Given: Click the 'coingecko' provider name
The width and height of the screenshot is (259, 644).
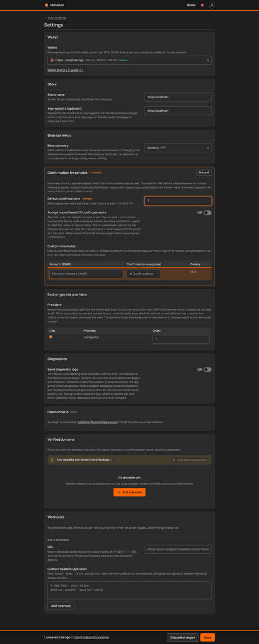Looking at the screenshot, I should (90, 337).
